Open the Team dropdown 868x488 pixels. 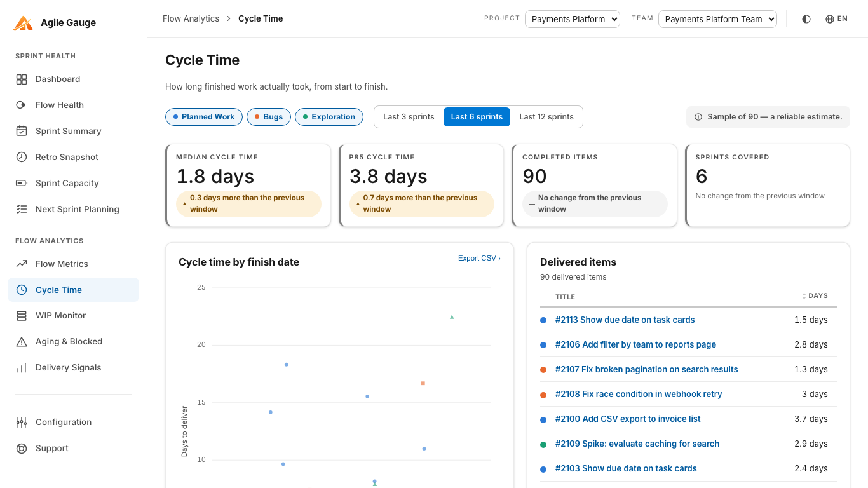717,19
